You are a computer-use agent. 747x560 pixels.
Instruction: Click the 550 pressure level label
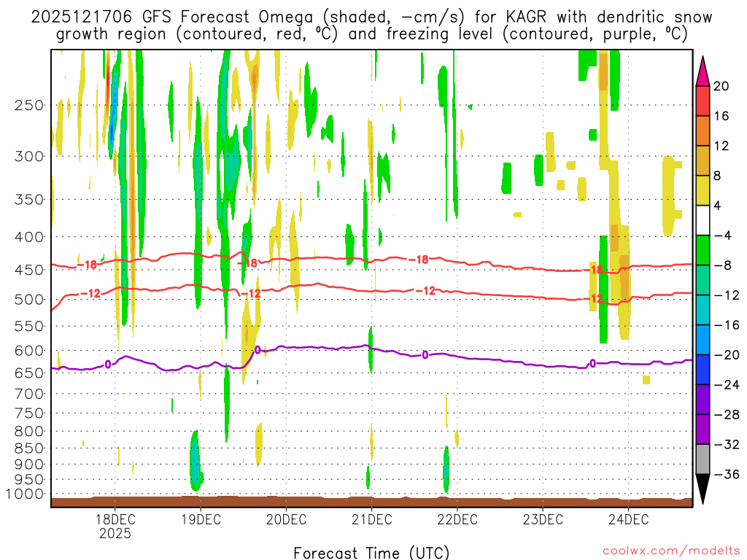tap(29, 326)
